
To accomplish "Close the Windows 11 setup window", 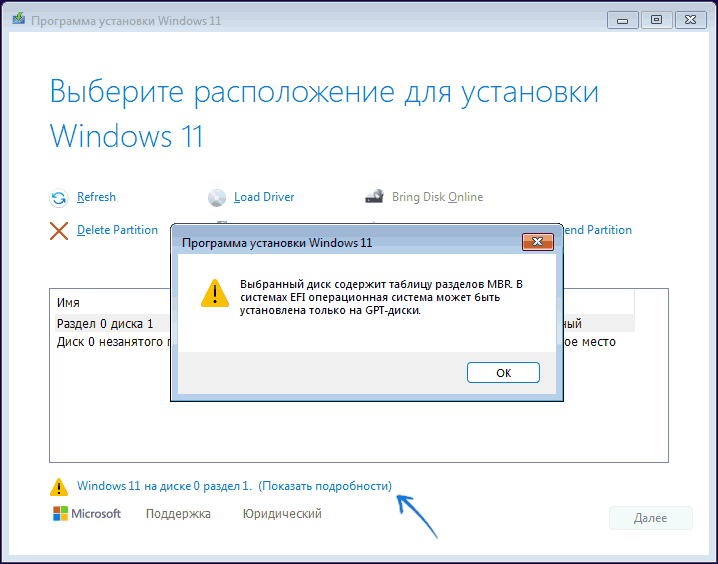I will tap(691, 20).
